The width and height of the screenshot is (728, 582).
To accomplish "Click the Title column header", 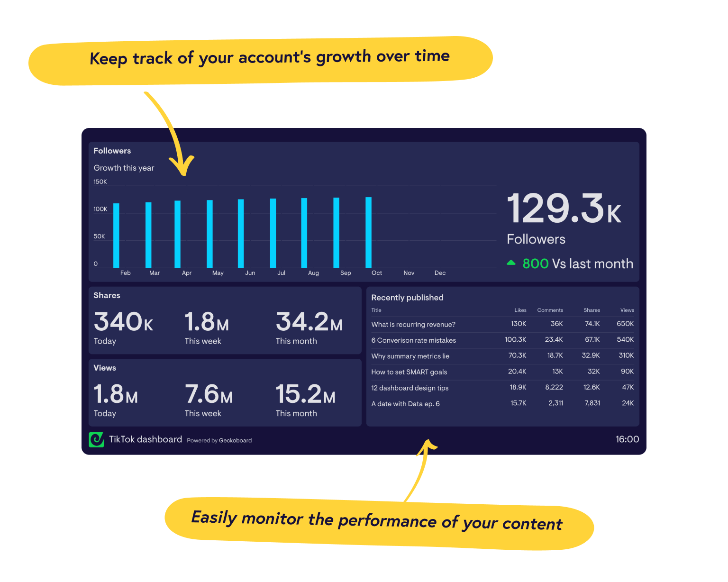I will (376, 310).
